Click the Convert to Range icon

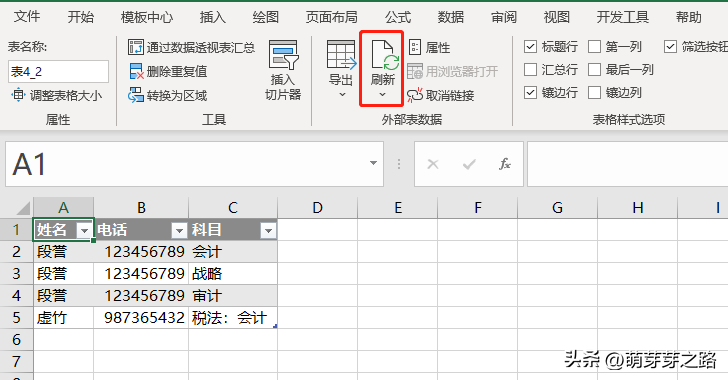[136, 95]
